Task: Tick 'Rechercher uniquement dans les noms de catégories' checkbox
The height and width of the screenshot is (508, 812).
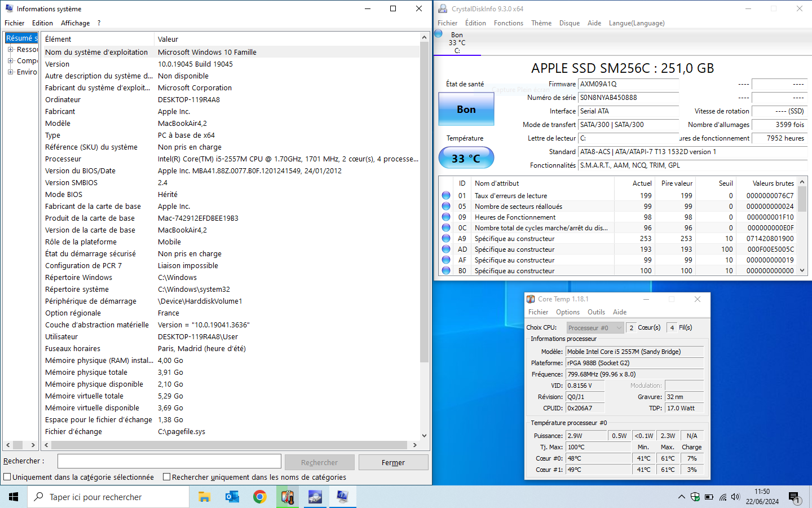Action: [167, 477]
